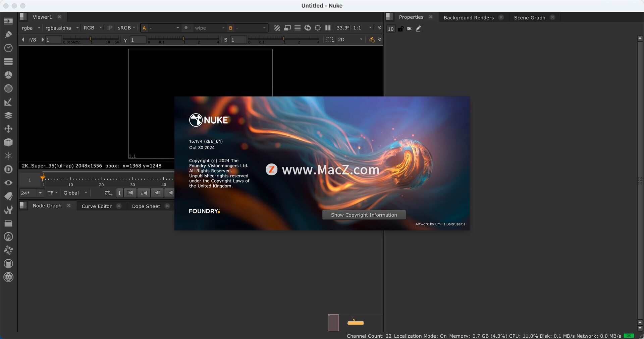Toggle the IP input process button

pos(110,28)
